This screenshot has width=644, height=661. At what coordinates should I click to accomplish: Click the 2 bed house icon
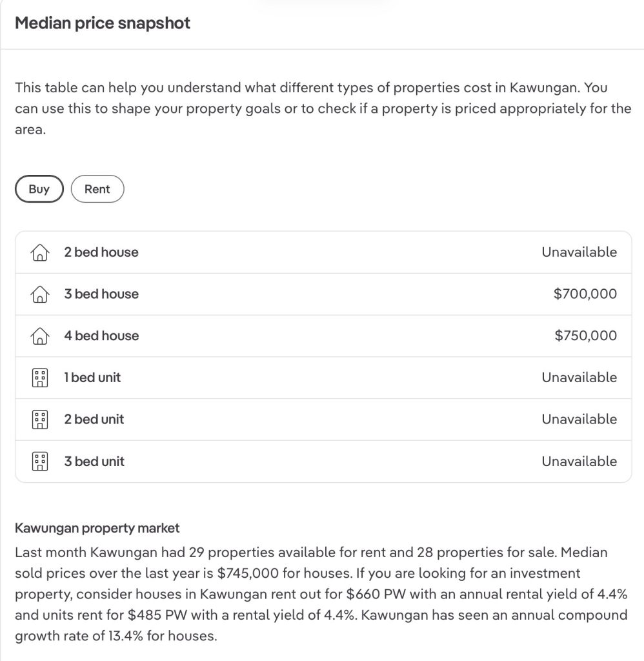39,253
